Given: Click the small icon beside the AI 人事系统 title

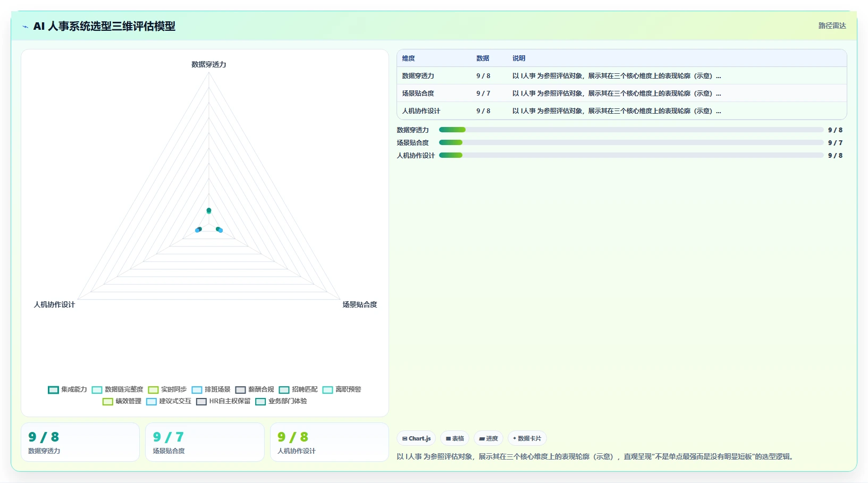Looking at the screenshot, I should (x=25, y=27).
